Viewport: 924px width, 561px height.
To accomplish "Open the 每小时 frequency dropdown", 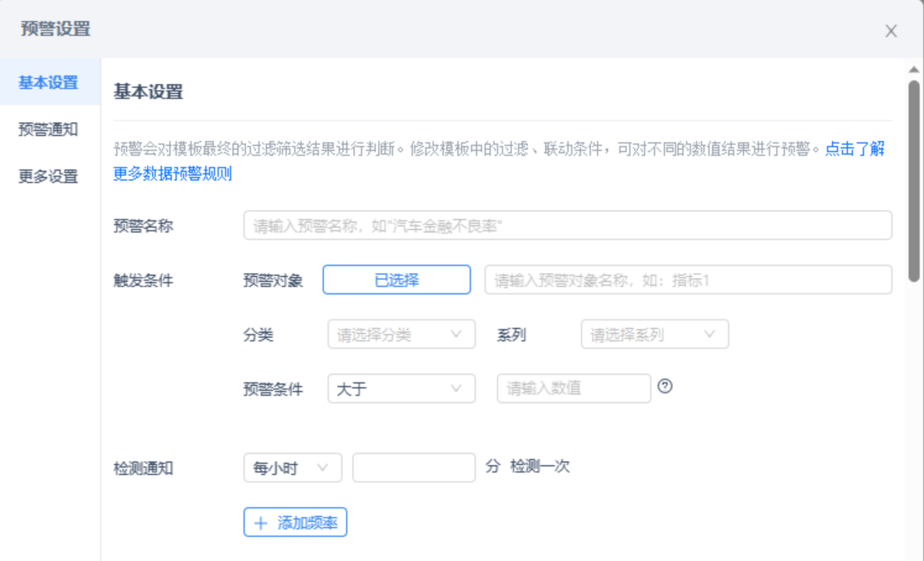I will click(x=292, y=468).
